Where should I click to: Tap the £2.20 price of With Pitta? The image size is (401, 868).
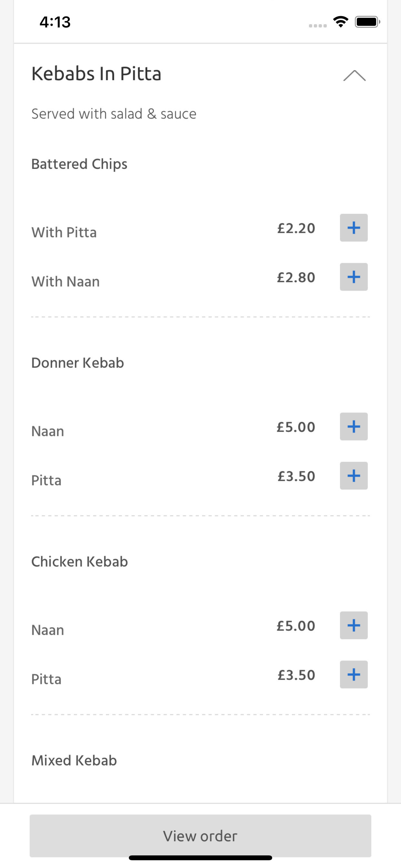pos(296,228)
